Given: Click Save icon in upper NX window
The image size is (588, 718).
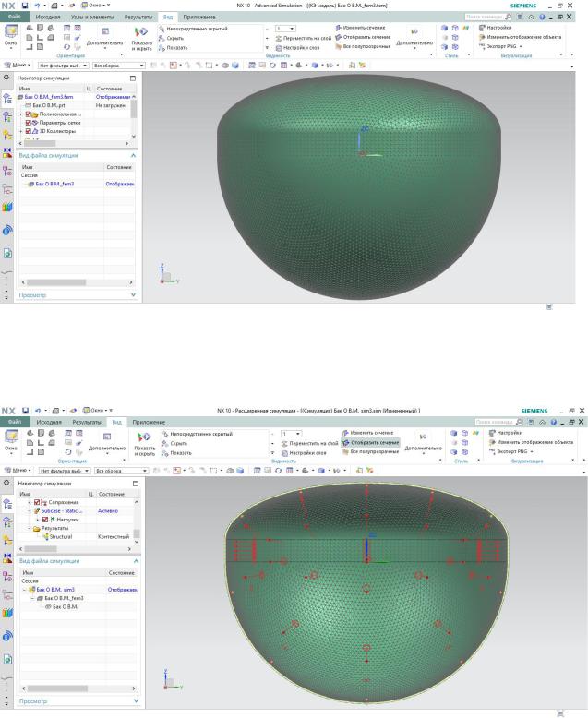Looking at the screenshot, I should 25,6.
